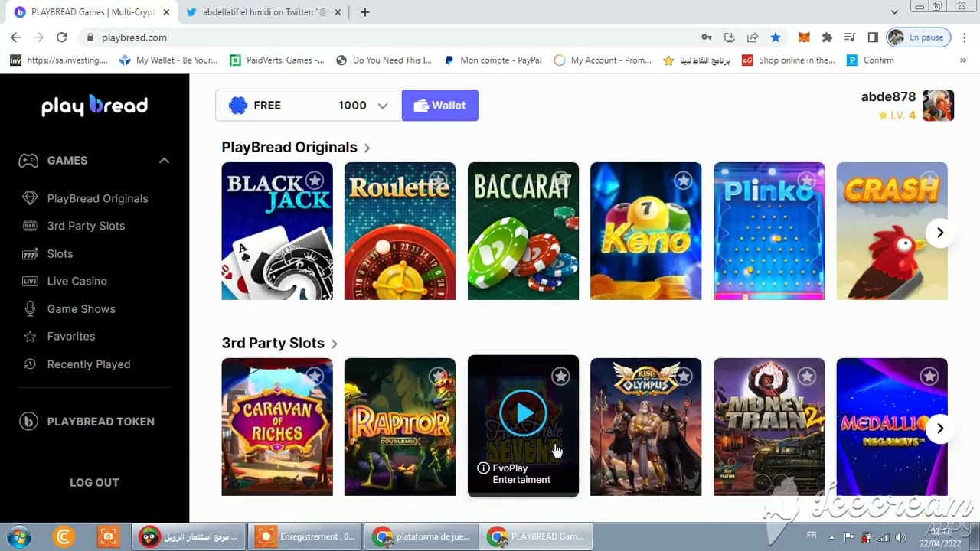Open 3rd Party Slots in sidebar
Image resolution: width=980 pixels, height=551 pixels.
86,226
